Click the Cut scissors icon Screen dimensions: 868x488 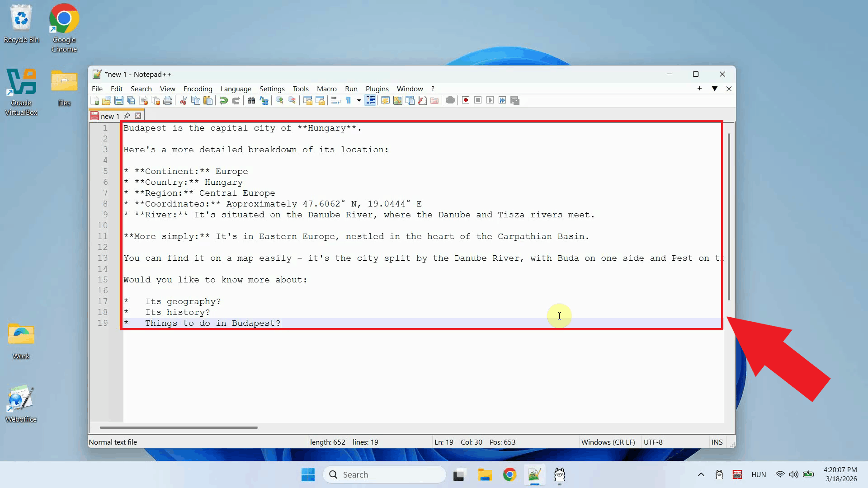pyautogui.click(x=183, y=100)
